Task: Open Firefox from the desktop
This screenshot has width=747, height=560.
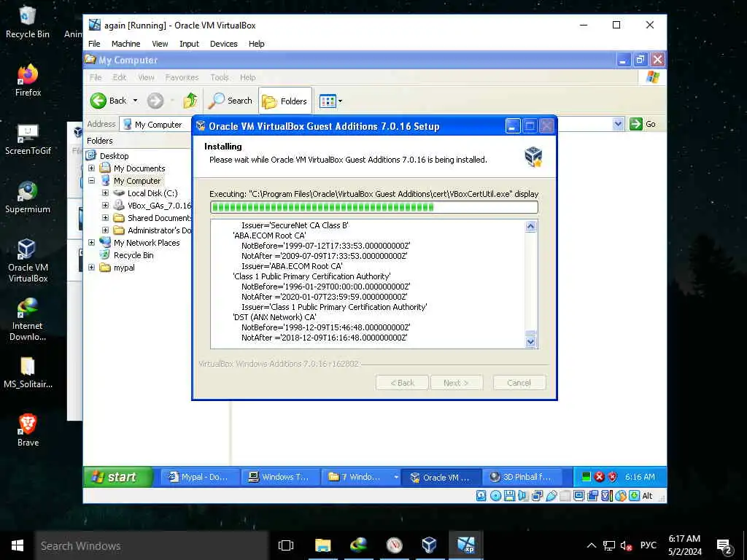Action: click(x=28, y=80)
